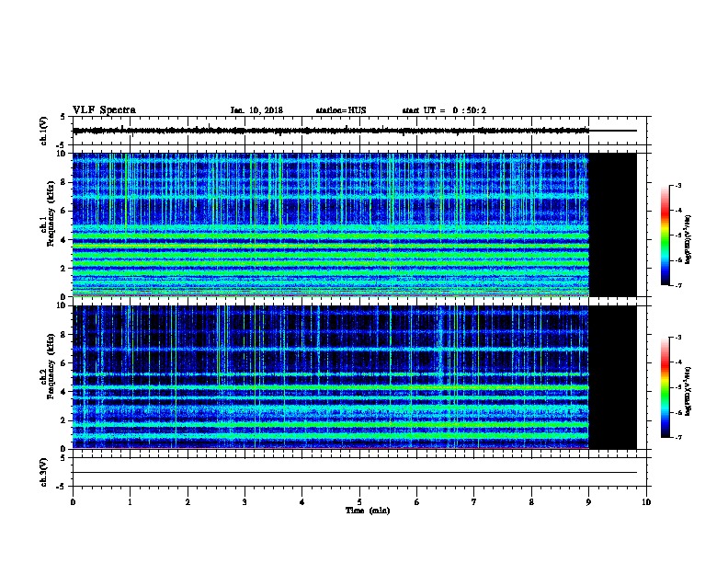Click the ch.1 spectrogram panel
Screen dimensions: 728x563
click(x=331, y=224)
